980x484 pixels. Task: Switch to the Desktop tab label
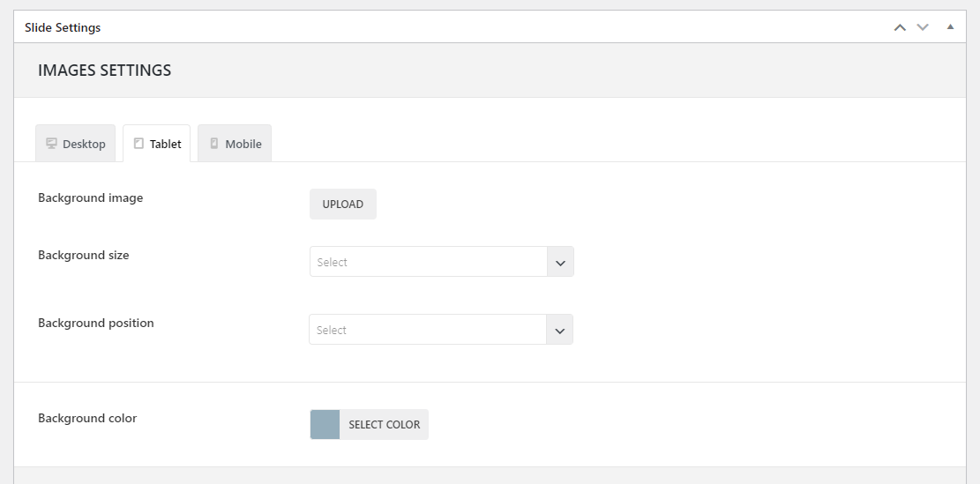pos(84,145)
